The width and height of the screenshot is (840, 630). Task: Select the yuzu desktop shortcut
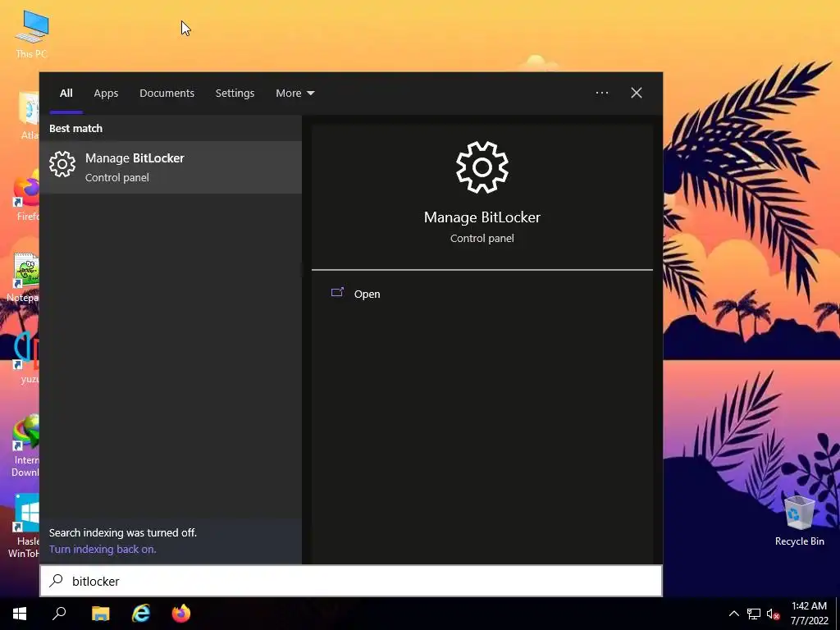pos(26,358)
